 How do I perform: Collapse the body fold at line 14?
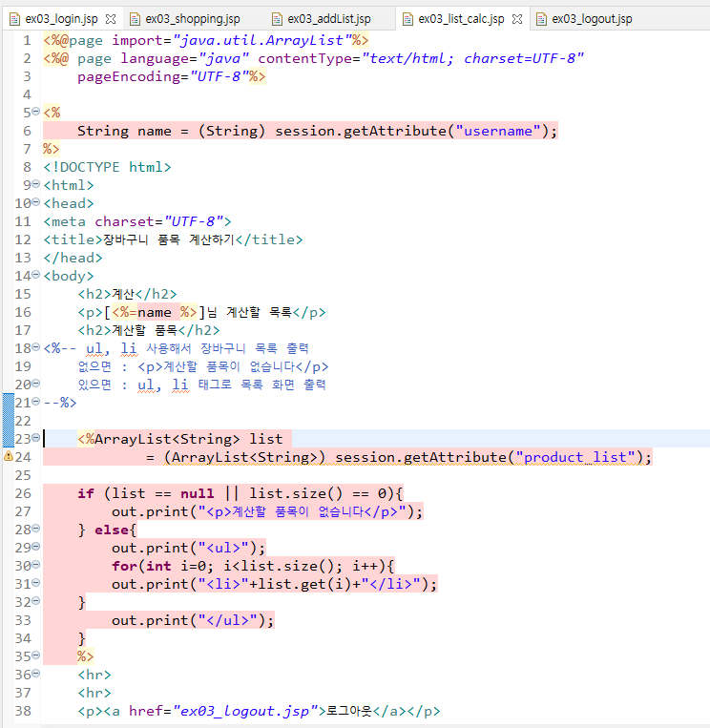coord(35,275)
